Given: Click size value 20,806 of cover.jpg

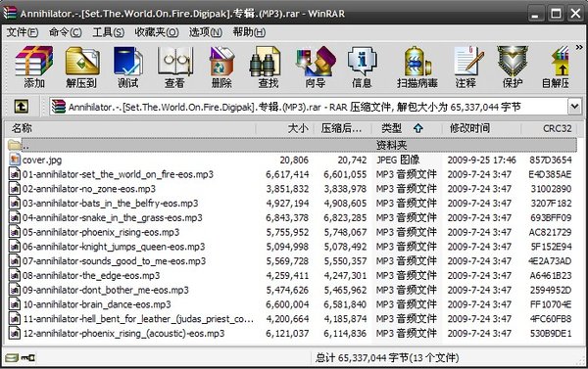Looking at the screenshot, I should [x=294, y=160].
